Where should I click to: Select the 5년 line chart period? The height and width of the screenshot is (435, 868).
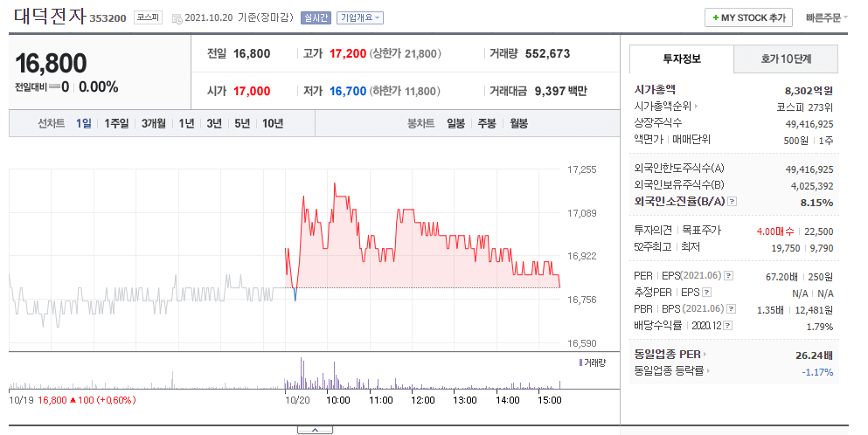pyautogui.click(x=242, y=123)
